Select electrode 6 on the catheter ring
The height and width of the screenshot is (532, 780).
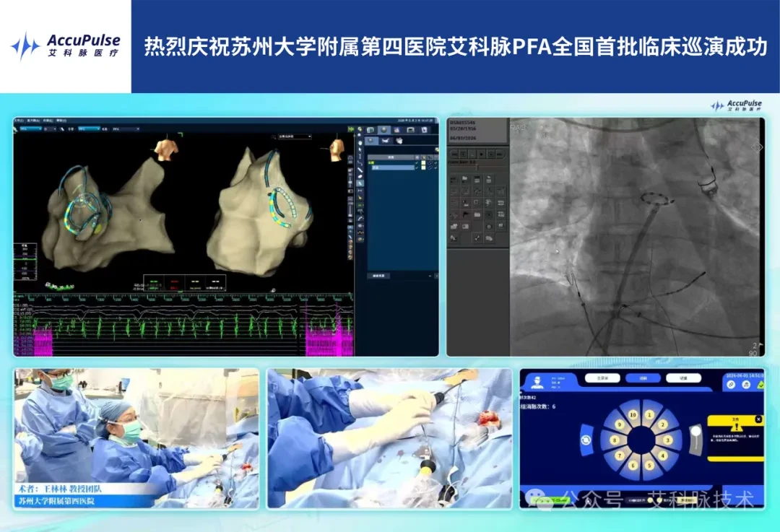tap(633, 466)
